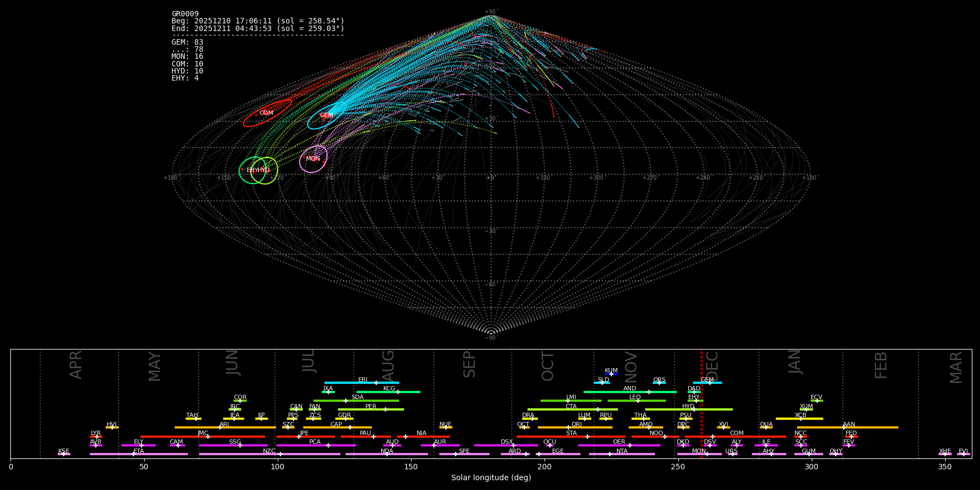
Task: Click the orange CAP shower bar
Action: 338,427
